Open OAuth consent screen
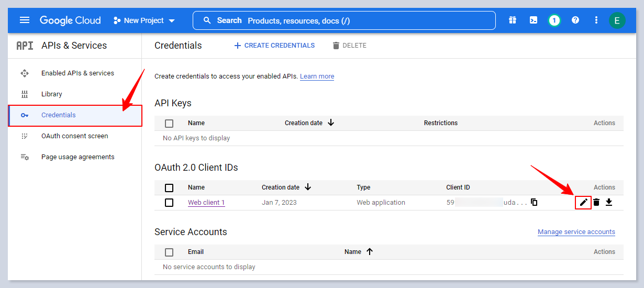Viewport: 644px width, 288px height. tap(75, 136)
